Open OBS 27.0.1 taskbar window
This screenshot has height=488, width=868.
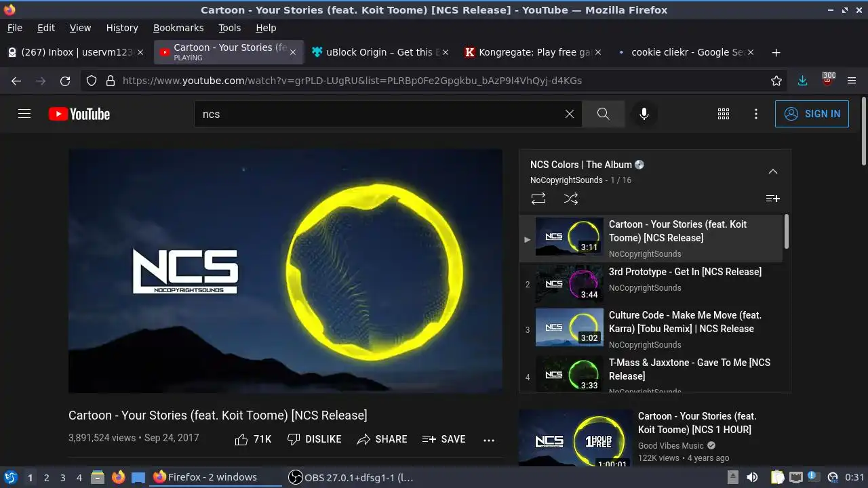tap(351, 477)
